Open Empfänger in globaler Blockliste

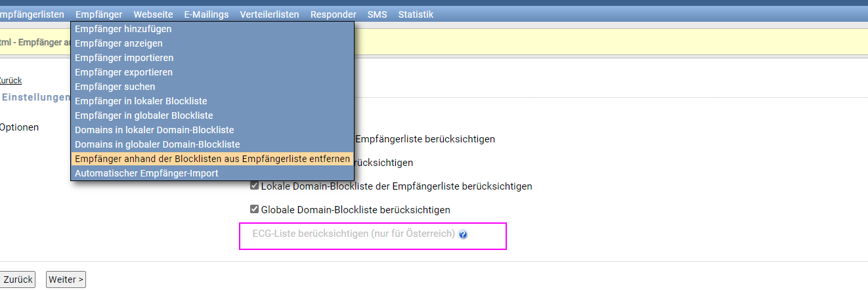(x=212, y=115)
